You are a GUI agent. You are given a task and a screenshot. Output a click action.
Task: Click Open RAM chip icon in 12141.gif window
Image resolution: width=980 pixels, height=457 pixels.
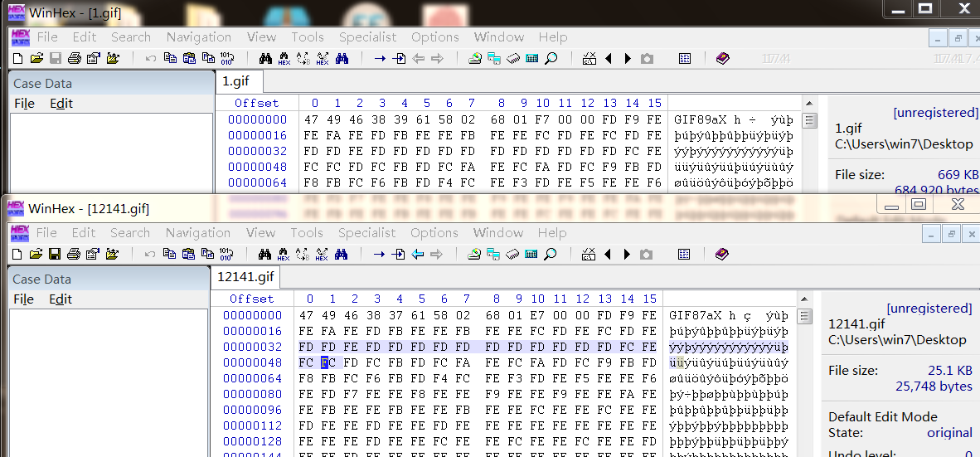click(x=512, y=254)
